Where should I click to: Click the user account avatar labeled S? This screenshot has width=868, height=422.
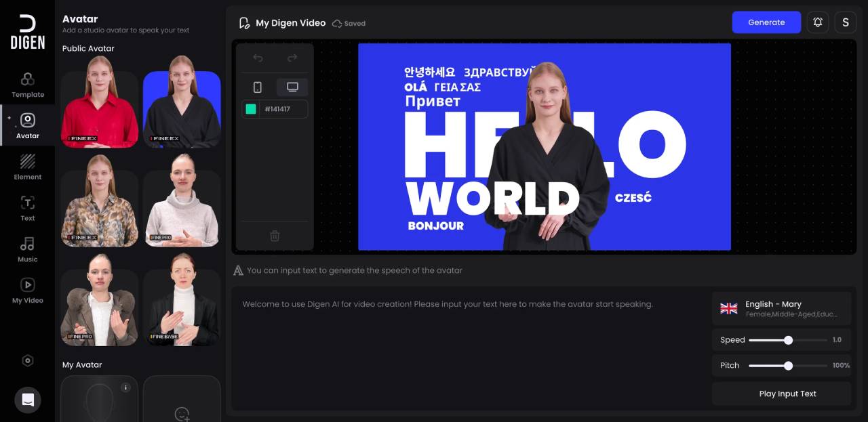point(846,22)
